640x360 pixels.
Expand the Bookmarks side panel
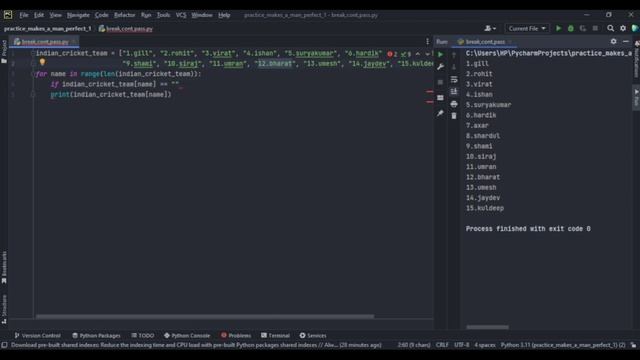pos(4,267)
